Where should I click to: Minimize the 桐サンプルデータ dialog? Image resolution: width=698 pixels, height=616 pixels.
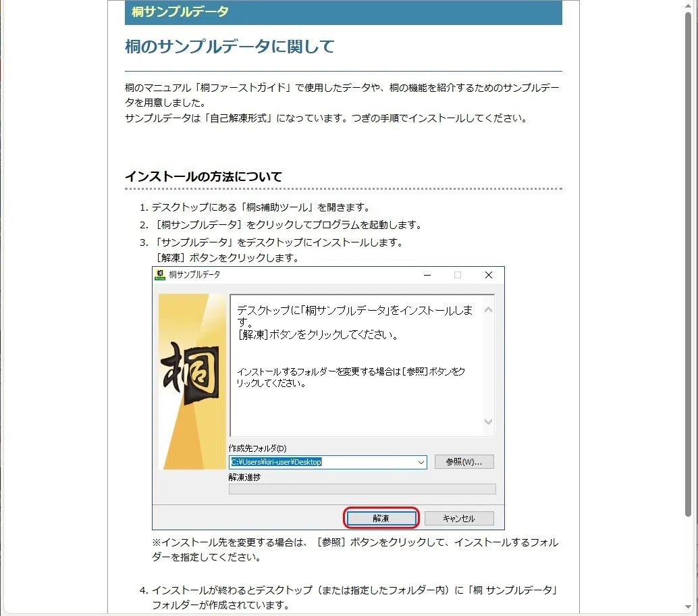point(427,275)
